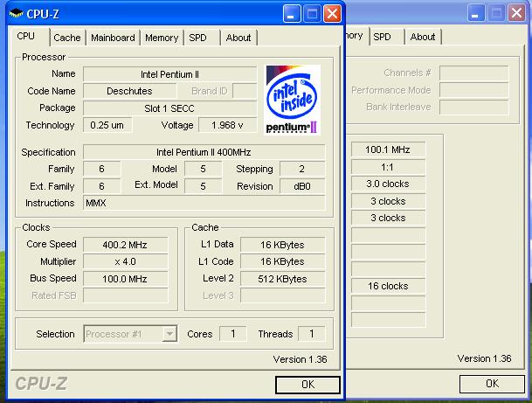
Task: Click the maximize button of background window
Action: [x=496, y=14]
